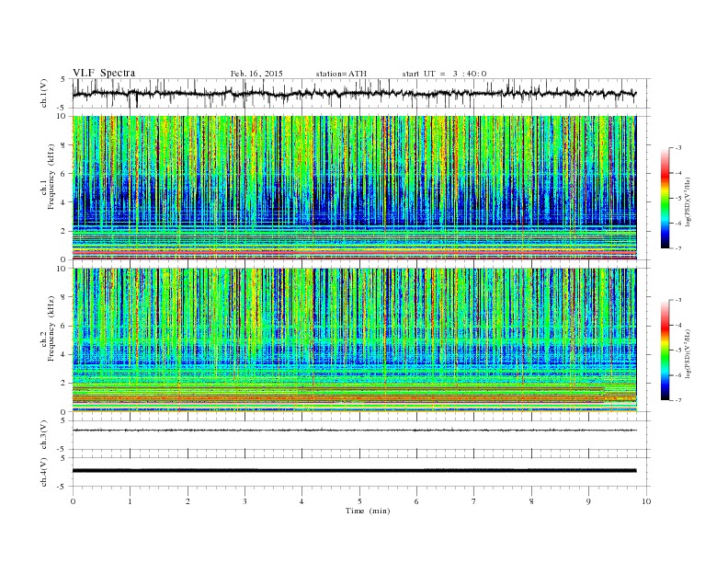
Task: Click the ch.2 spectrogram color bar
Action: point(665,350)
